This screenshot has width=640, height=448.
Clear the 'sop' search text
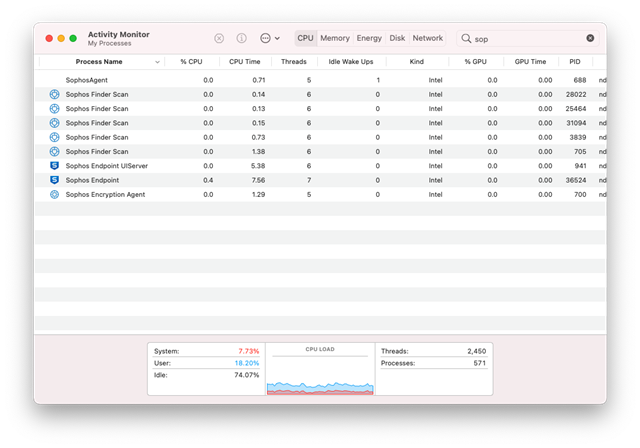590,38
